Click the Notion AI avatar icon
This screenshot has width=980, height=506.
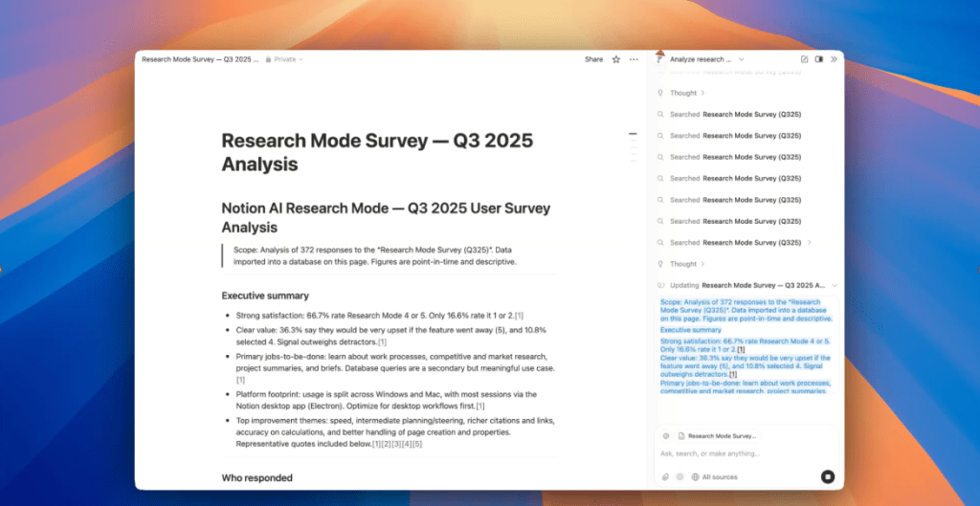click(x=660, y=59)
